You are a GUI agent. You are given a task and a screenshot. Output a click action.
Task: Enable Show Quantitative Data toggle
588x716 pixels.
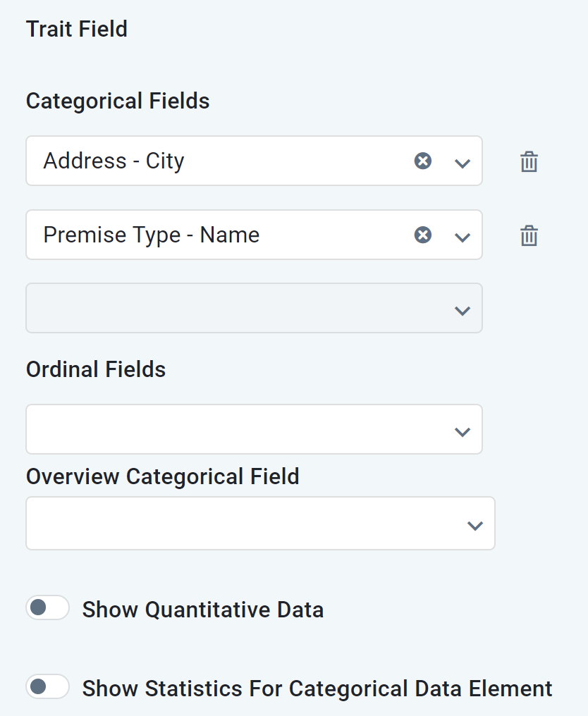[x=47, y=607]
